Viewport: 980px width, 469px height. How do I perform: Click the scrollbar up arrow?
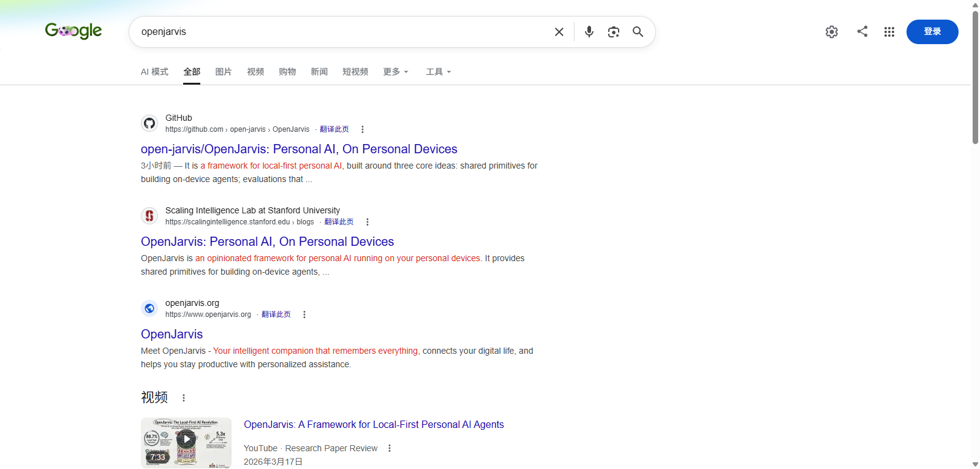(x=975, y=5)
